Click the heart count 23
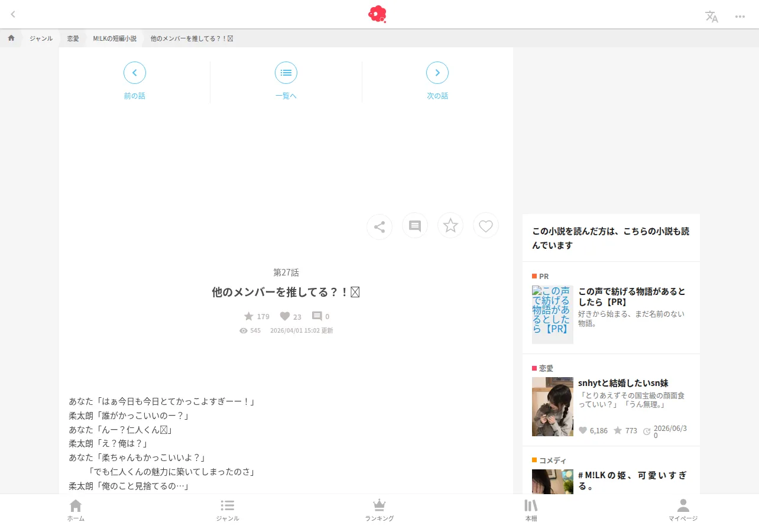 (291, 316)
